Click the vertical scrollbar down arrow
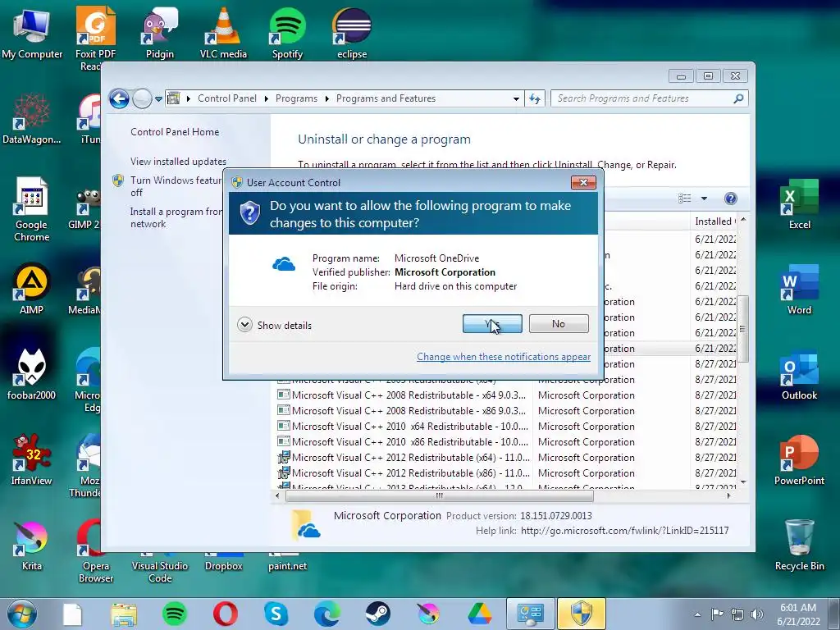 coord(743,482)
